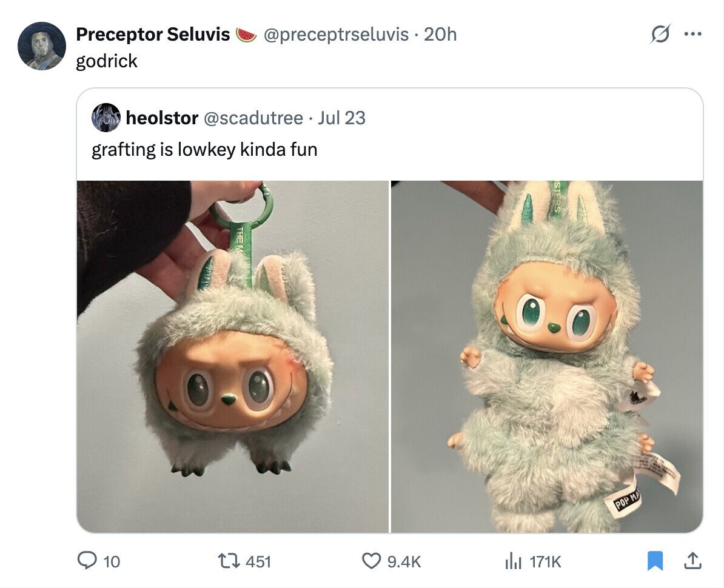The height and width of the screenshot is (588, 724).
Task: Open heolstor's small avatar in quote
Action: 106,118
